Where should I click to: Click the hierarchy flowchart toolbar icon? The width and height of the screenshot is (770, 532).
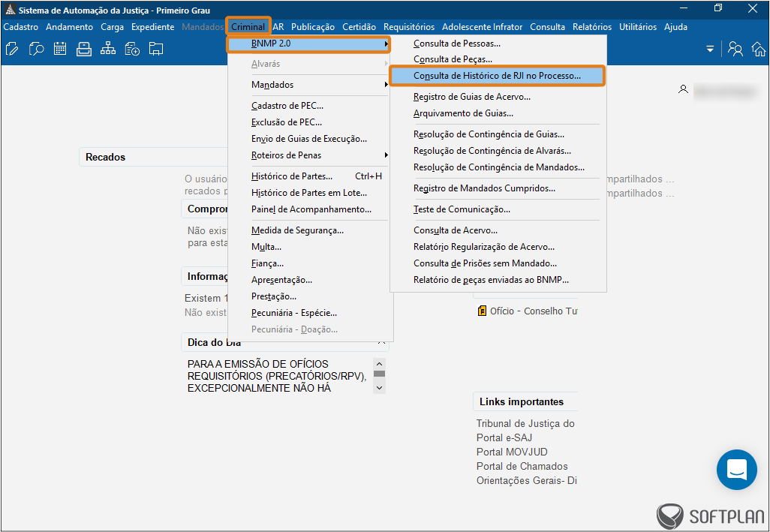108,49
